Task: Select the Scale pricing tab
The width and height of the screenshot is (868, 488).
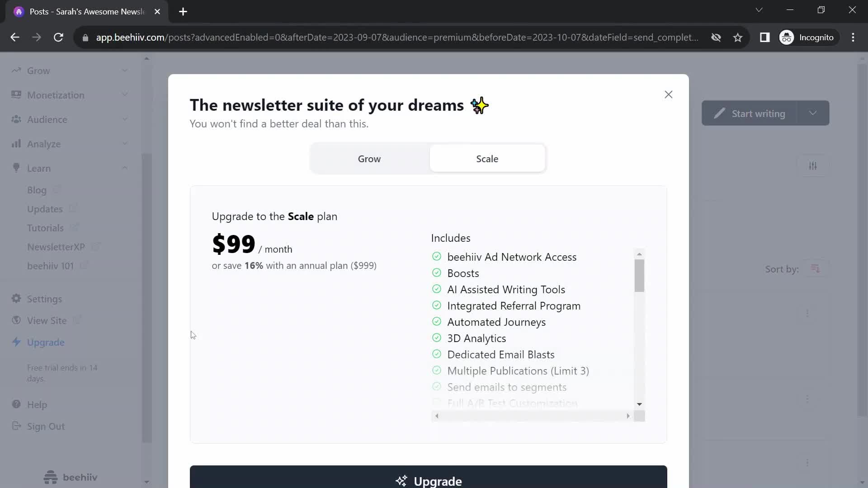Action: 488,159
